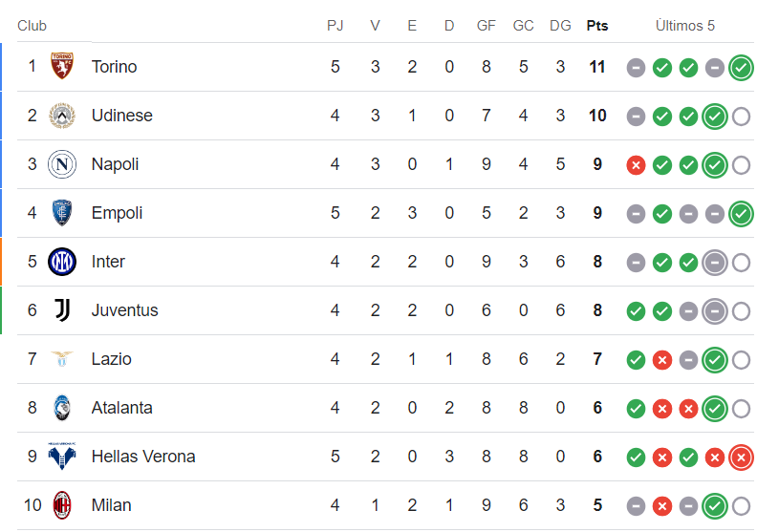
Task: Click Hellas Verona's latest circled loss icon
Action: point(740,458)
